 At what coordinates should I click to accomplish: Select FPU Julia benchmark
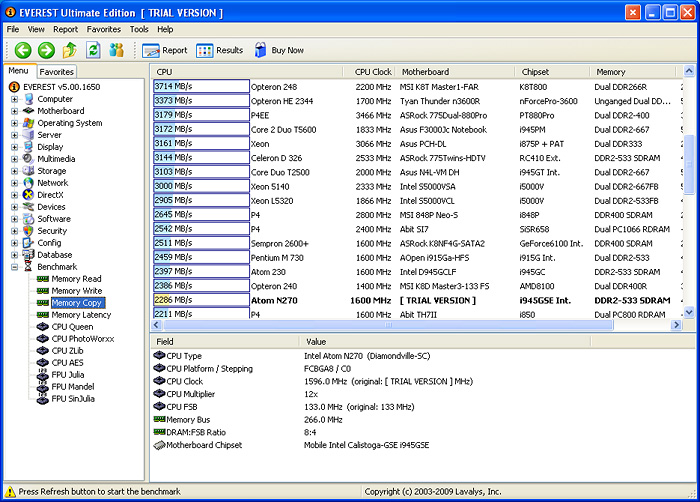[68, 375]
